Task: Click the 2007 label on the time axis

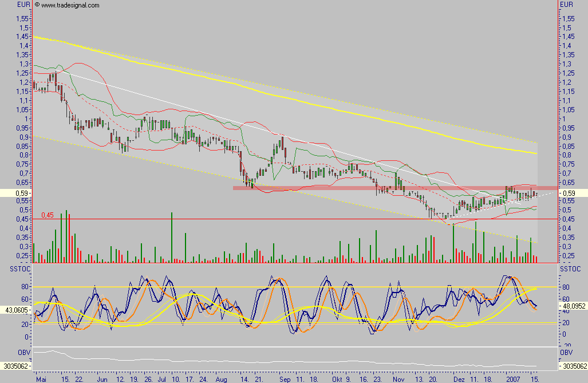Action: pyautogui.click(x=514, y=379)
